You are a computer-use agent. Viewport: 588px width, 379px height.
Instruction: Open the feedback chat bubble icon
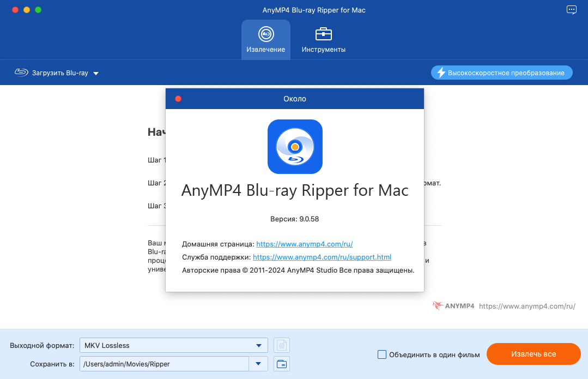pyautogui.click(x=571, y=10)
